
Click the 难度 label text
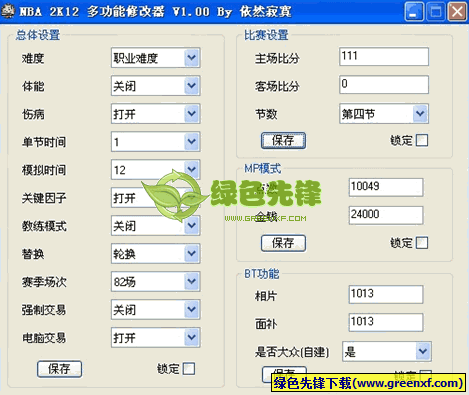point(33,59)
